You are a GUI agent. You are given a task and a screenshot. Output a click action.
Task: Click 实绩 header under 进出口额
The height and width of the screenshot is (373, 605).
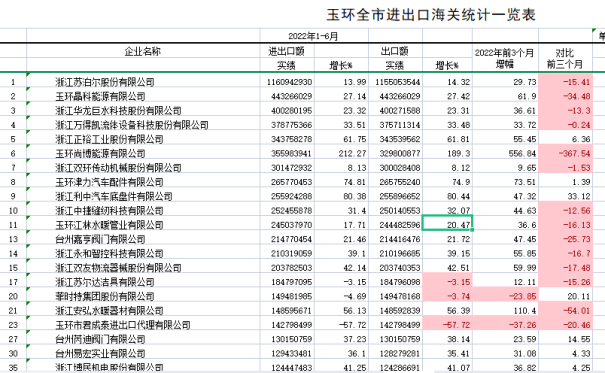[286, 65]
